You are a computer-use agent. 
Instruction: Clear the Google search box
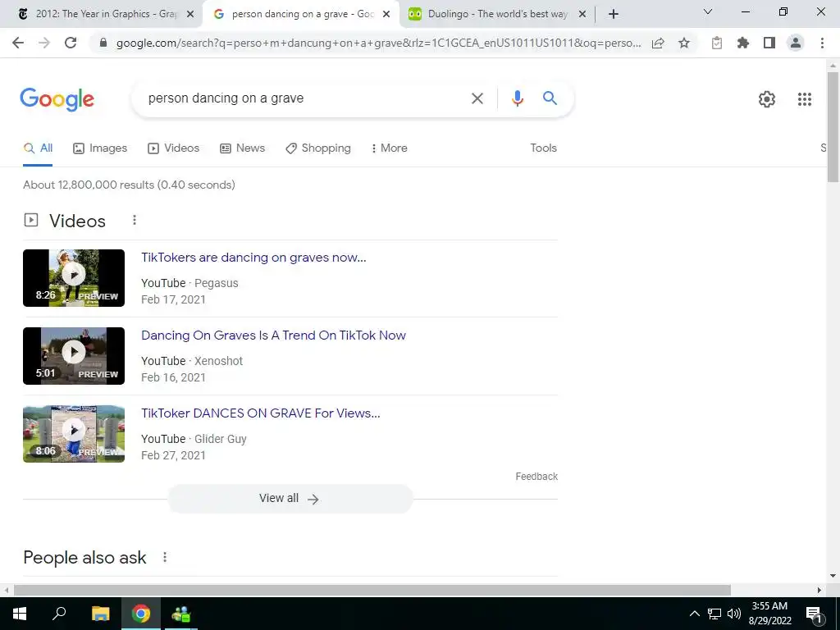click(477, 98)
